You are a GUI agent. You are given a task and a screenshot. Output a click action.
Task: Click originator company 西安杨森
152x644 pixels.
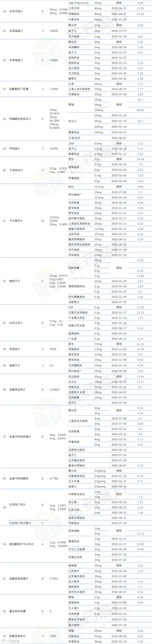point(74,531)
